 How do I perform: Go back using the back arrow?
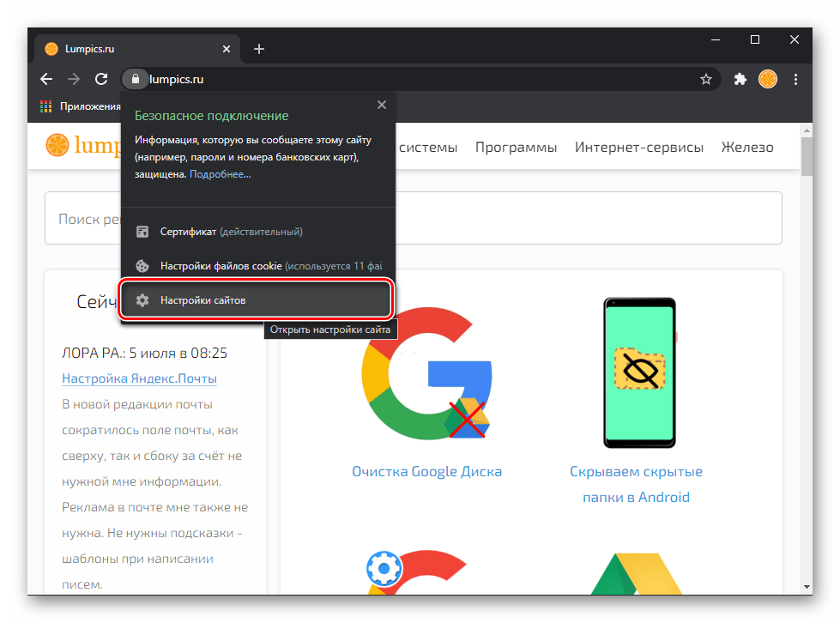point(46,79)
